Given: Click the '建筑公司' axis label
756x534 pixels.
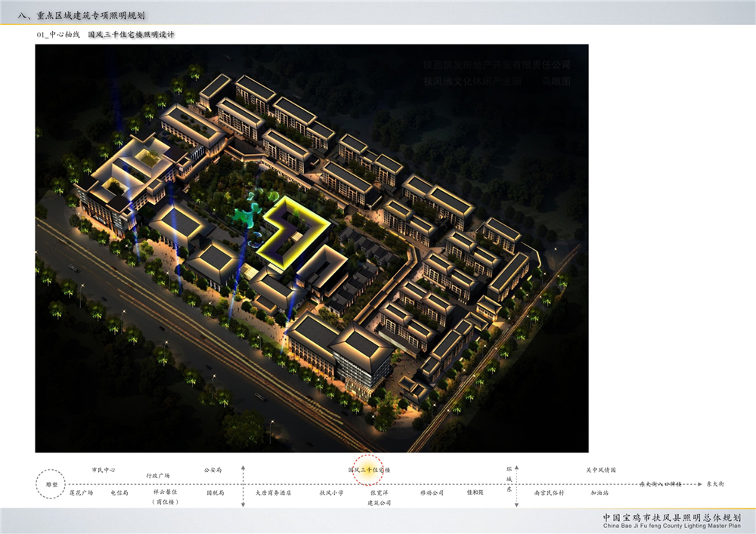Looking at the screenshot, I should [380, 503].
